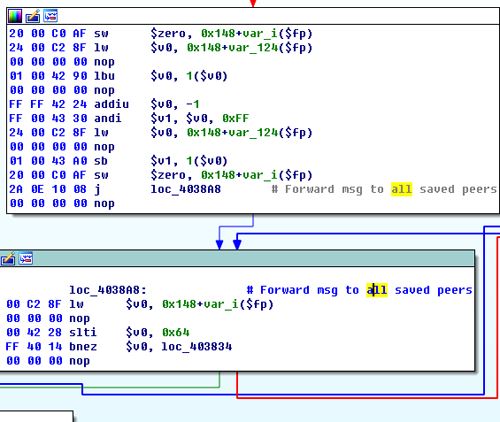Click 'saved peers' in blue lower block comment
The height and width of the screenshot is (422, 500).
point(433,290)
